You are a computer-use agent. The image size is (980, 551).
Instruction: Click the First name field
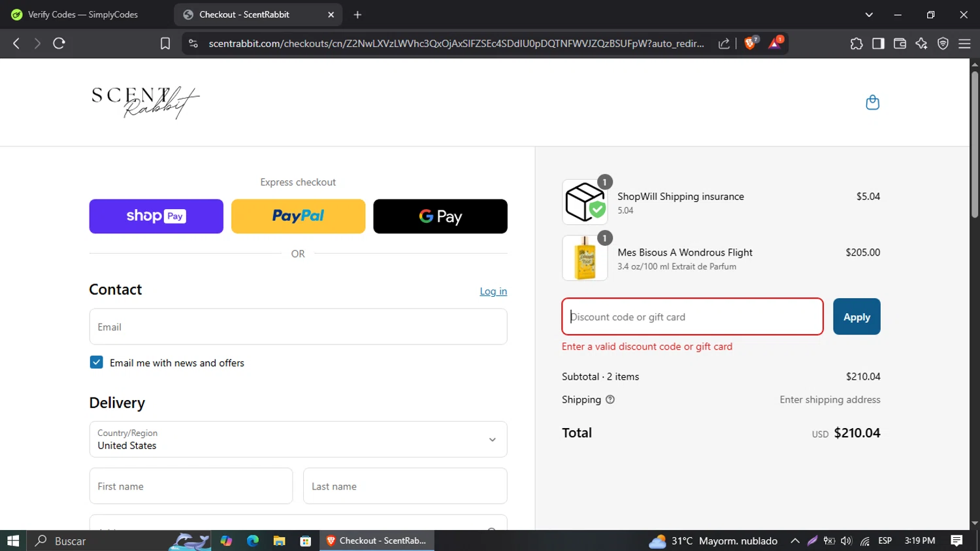[x=191, y=486]
